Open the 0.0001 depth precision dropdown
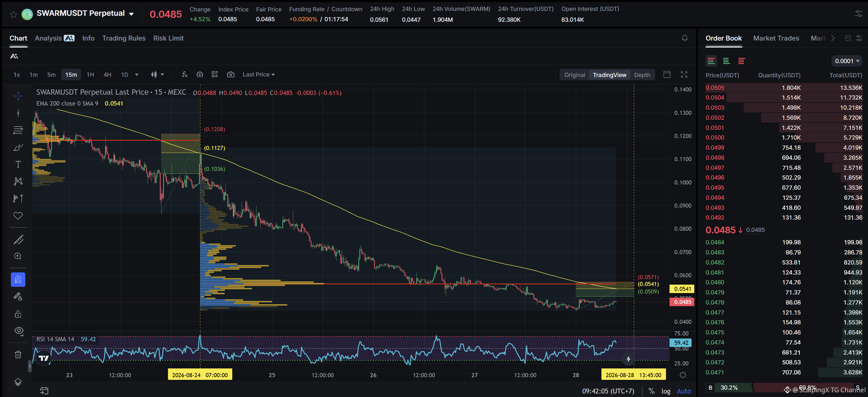Image resolution: width=868 pixels, height=397 pixels. point(847,61)
